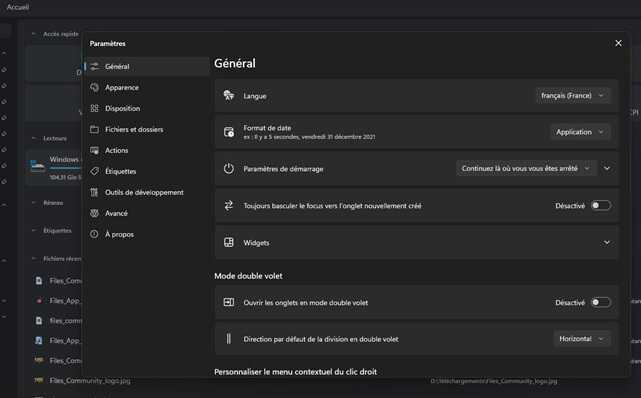Open the Horizontal split direction dropdown
641x398 pixels.
pyautogui.click(x=582, y=339)
